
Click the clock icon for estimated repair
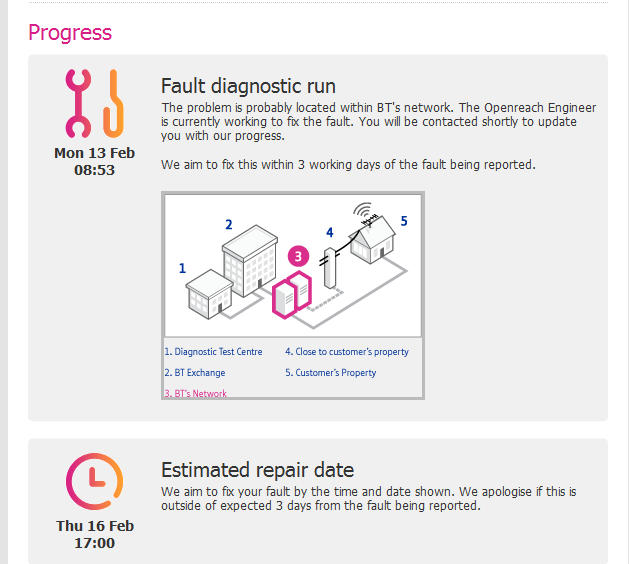(x=94, y=482)
